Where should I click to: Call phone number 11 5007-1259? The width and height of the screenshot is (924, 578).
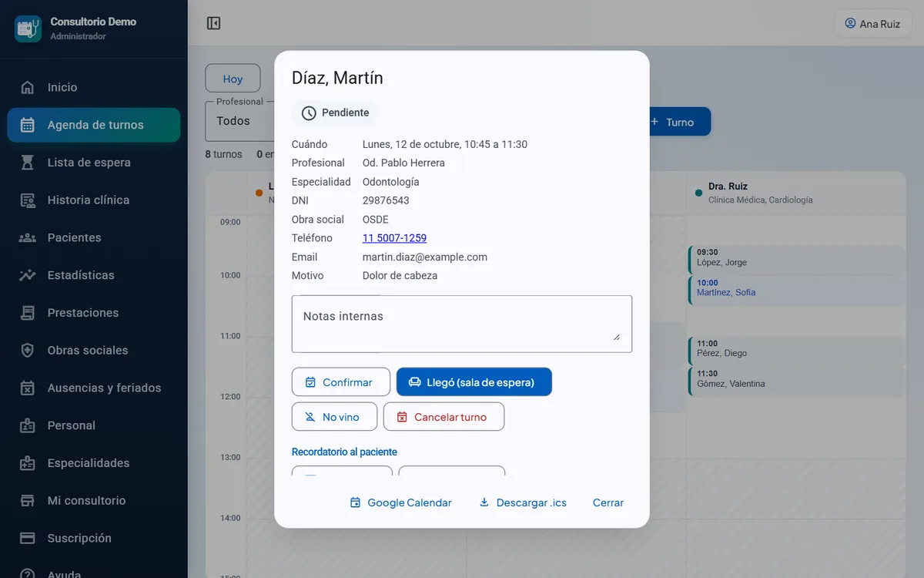click(x=394, y=238)
